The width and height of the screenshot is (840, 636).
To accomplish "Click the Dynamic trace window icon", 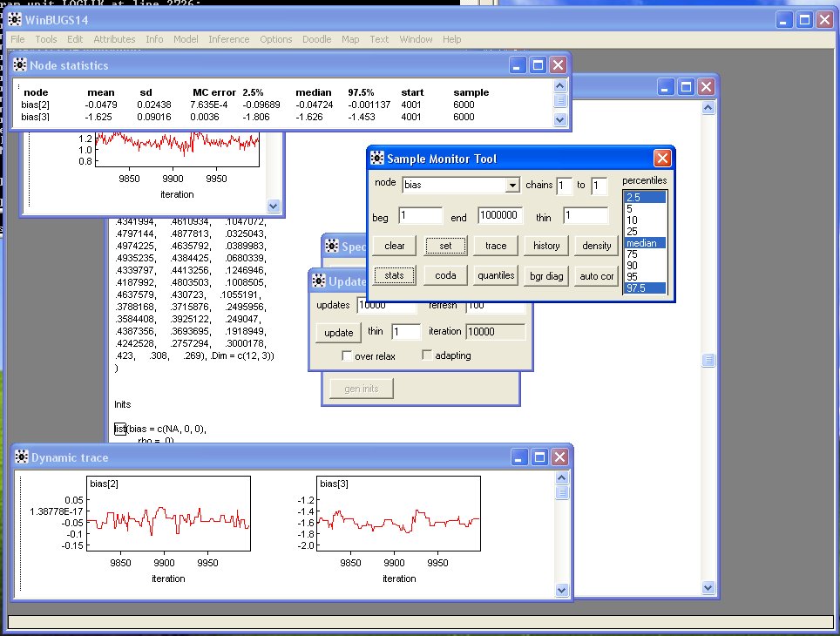I will tap(20, 457).
